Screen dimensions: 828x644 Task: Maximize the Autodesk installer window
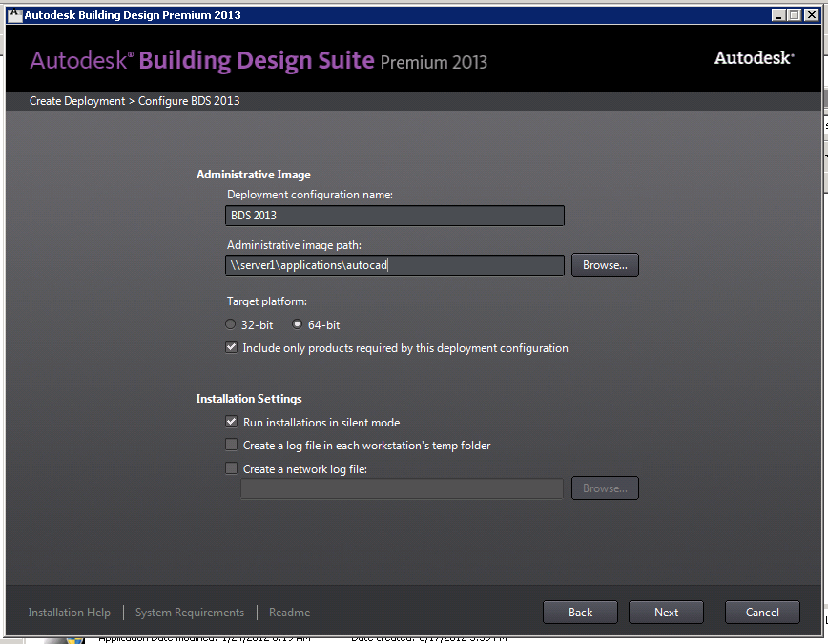tap(795, 15)
